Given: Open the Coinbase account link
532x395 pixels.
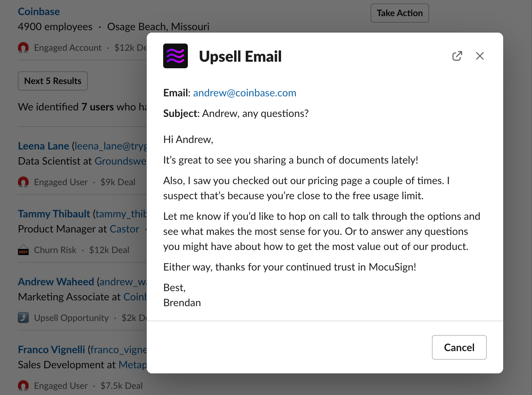Looking at the screenshot, I should pyautogui.click(x=39, y=12).
